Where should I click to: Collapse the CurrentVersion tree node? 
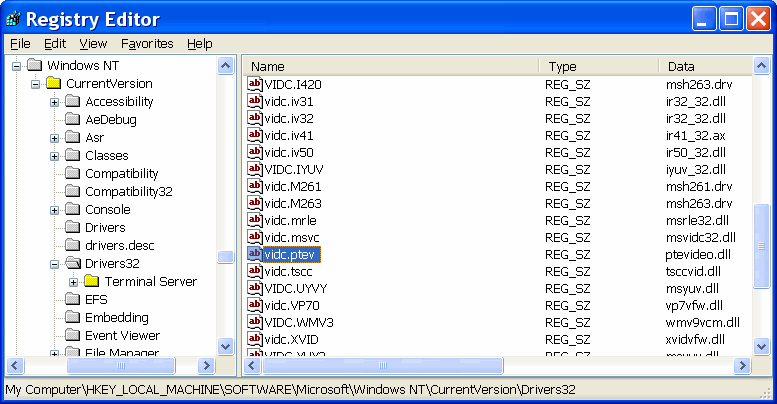click(36, 84)
